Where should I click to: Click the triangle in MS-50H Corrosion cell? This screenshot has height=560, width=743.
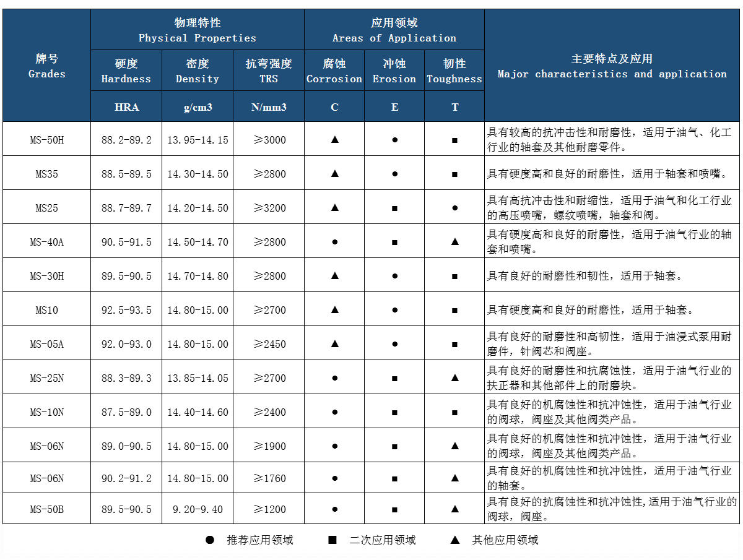click(x=334, y=140)
